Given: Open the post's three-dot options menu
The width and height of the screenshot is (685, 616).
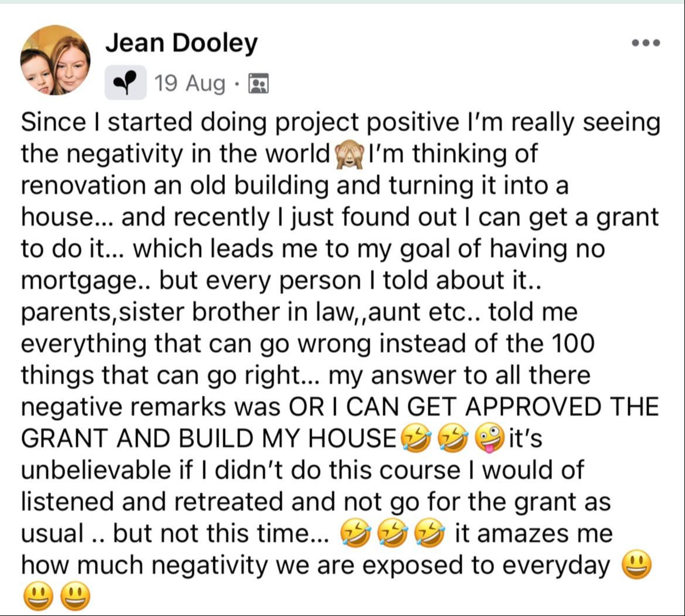Looking at the screenshot, I should (646, 43).
